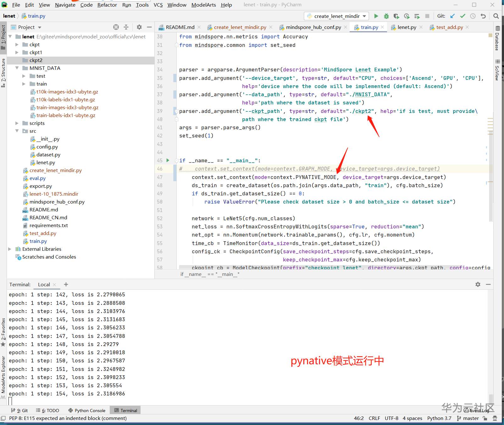Screen dimensions: 504x425
Task: Open the Database side panel
Action: (497, 38)
